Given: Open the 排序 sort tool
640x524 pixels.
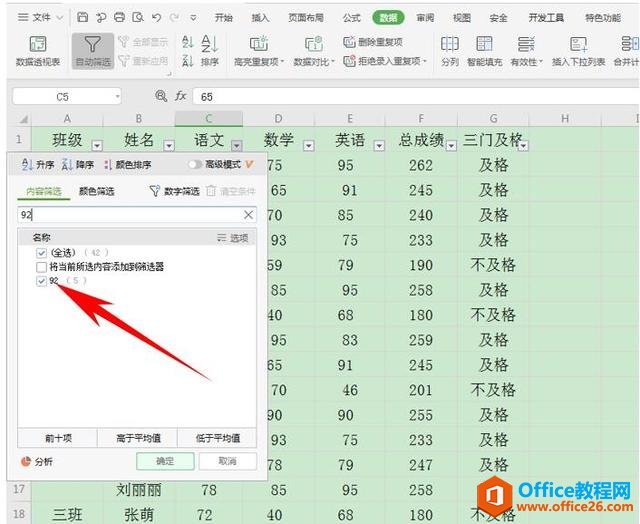Looking at the screenshot, I should click(x=210, y=51).
